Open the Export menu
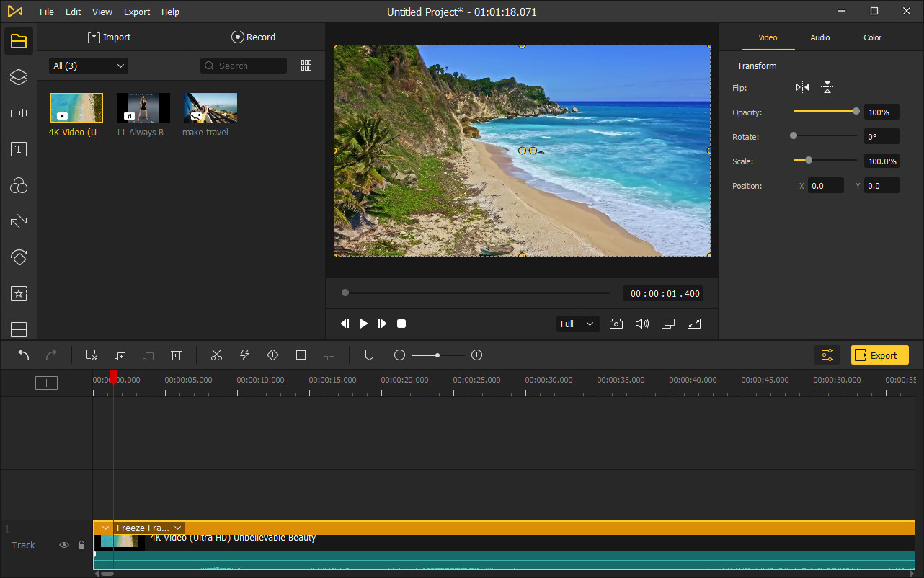Viewport: 924px width, 578px height. pos(136,12)
